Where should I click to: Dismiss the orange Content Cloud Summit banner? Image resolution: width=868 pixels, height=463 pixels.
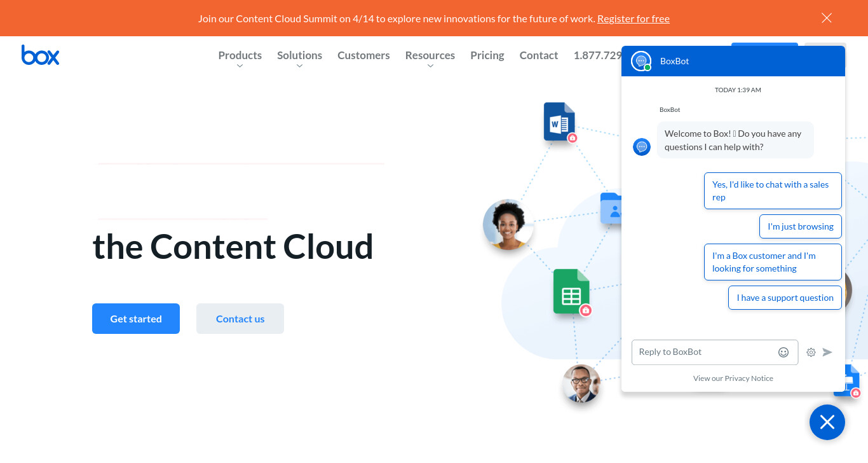click(827, 18)
